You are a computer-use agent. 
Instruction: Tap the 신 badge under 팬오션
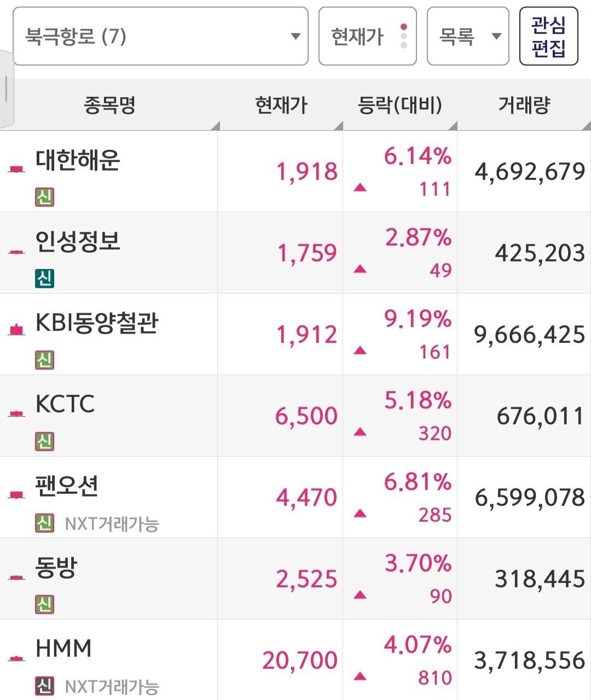coord(44,523)
